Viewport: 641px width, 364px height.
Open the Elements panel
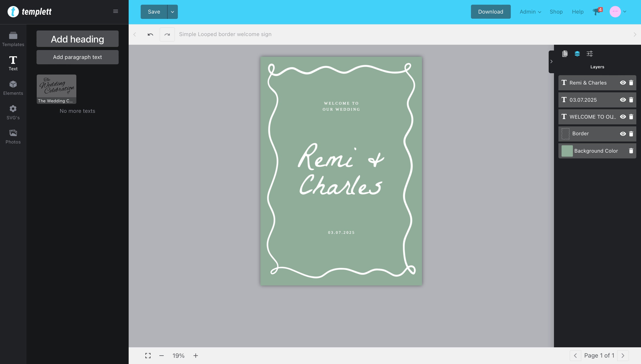13,87
